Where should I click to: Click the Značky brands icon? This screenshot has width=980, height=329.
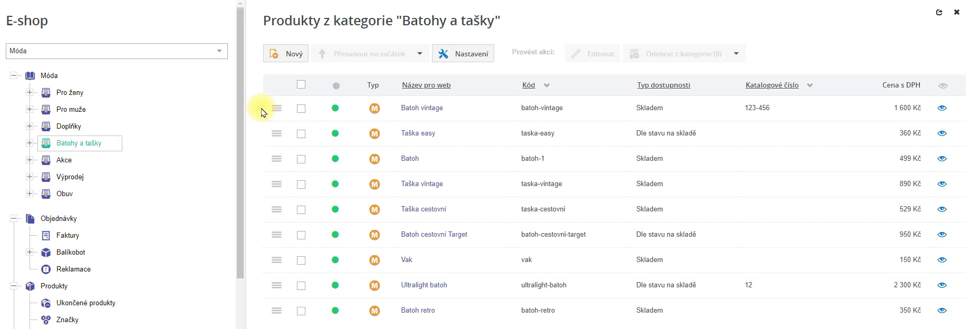click(46, 320)
